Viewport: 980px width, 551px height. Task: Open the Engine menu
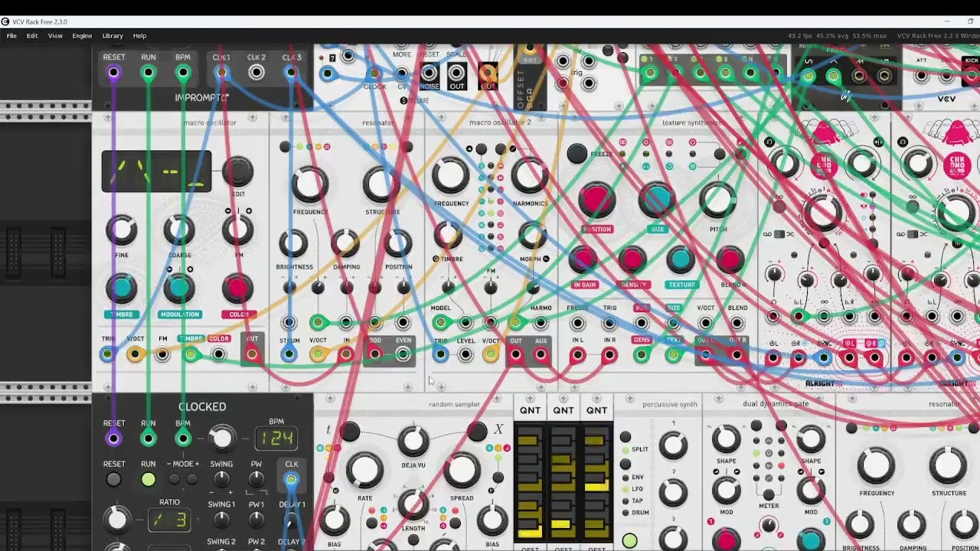coord(82,36)
